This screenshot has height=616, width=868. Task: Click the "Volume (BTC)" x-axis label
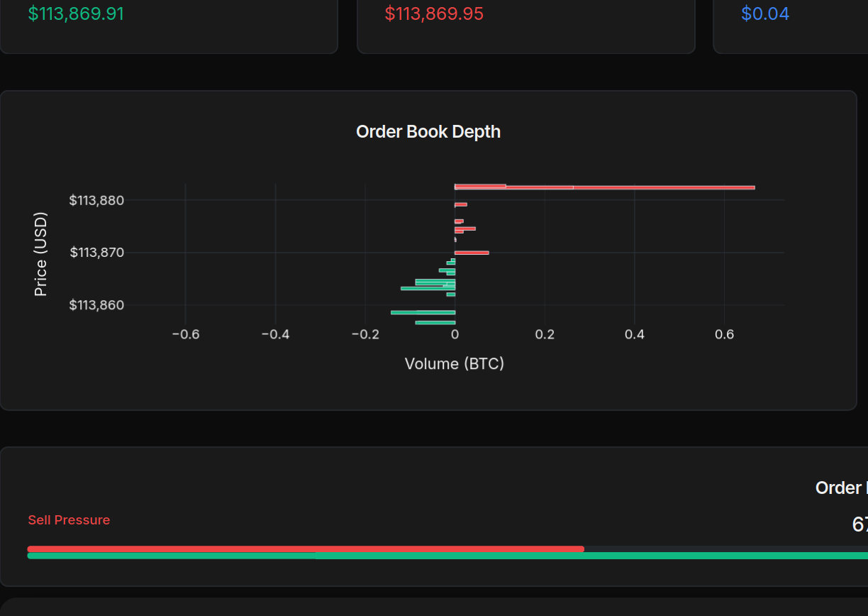coord(454,364)
